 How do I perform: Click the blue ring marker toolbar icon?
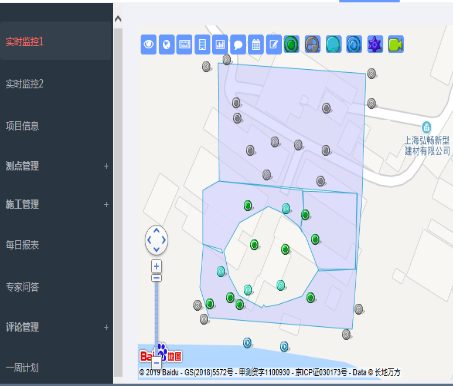point(354,44)
